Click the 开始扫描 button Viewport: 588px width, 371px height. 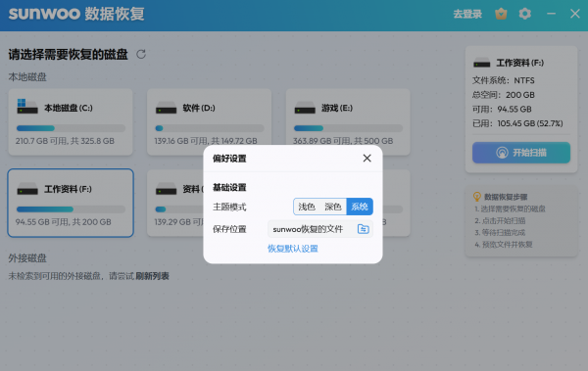[521, 153]
